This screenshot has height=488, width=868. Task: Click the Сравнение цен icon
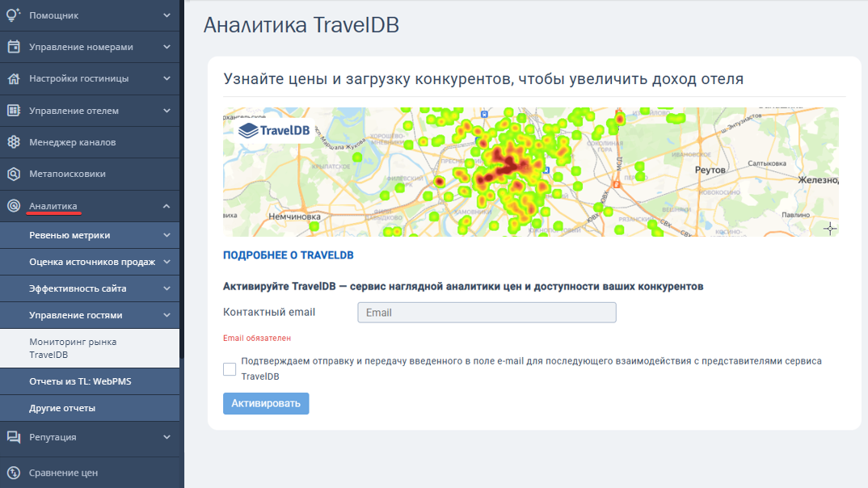click(x=13, y=473)
